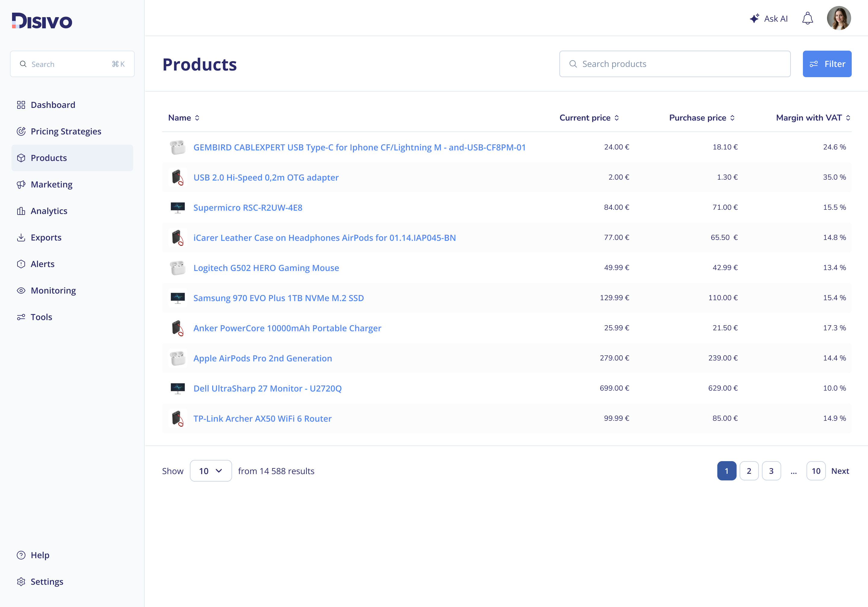Click the Pricing Strategies target icon
The height and width of the screenshot is (607, 868).
click(x=21, y=131)
